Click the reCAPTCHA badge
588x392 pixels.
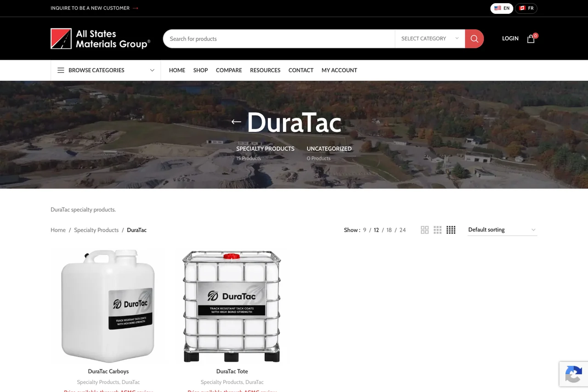tap(573, 374)
